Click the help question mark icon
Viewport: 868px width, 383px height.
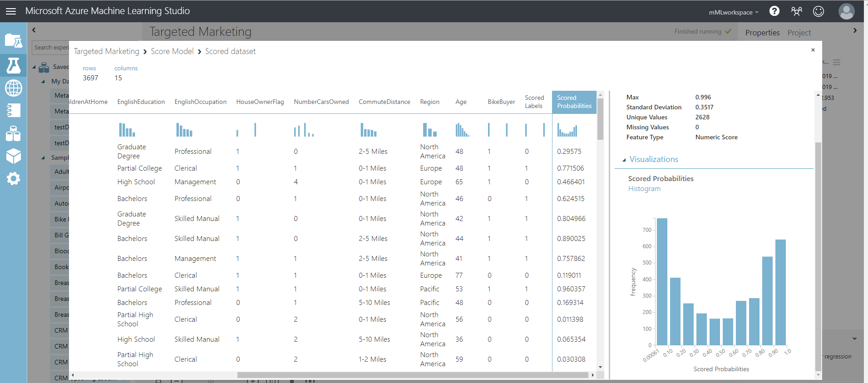(x=774, y=11)
